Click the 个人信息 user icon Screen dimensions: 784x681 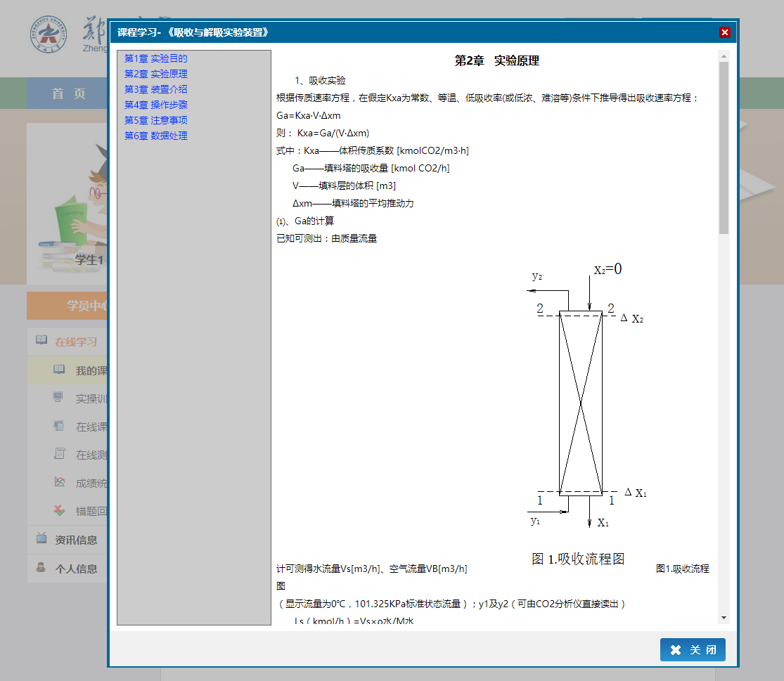pos(41,568)
